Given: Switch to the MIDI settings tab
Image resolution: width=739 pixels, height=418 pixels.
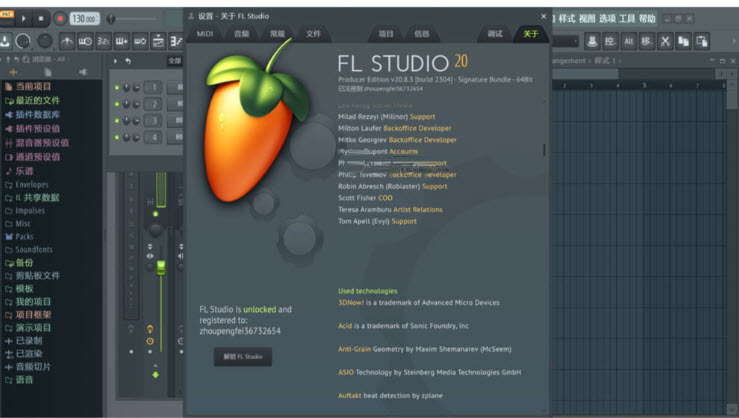Looking at the screenshot, I should pos(205,34).
